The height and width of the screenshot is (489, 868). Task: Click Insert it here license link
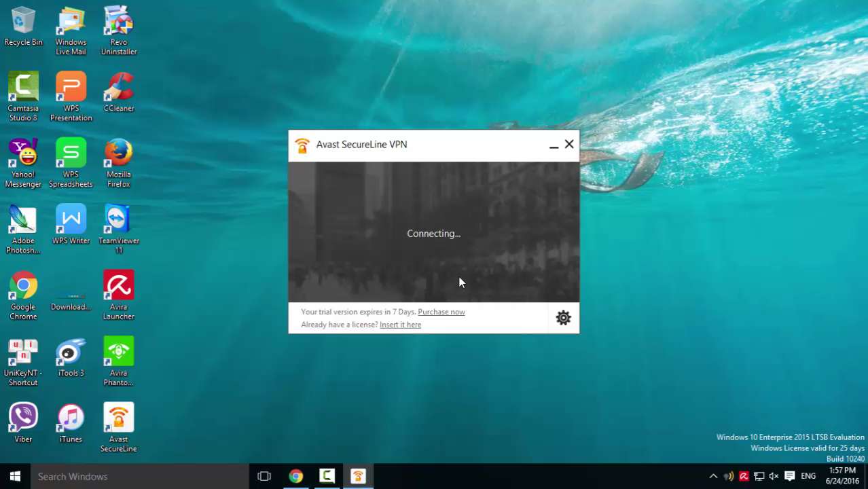[x=400, y=325]
